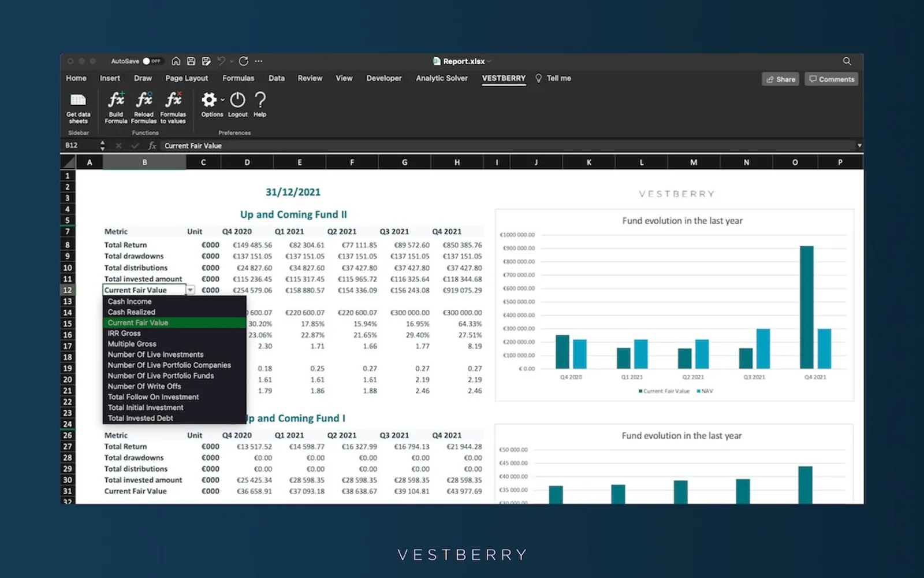
Task: Click the Reload Formulas icon
Action: tap(144, 99)
